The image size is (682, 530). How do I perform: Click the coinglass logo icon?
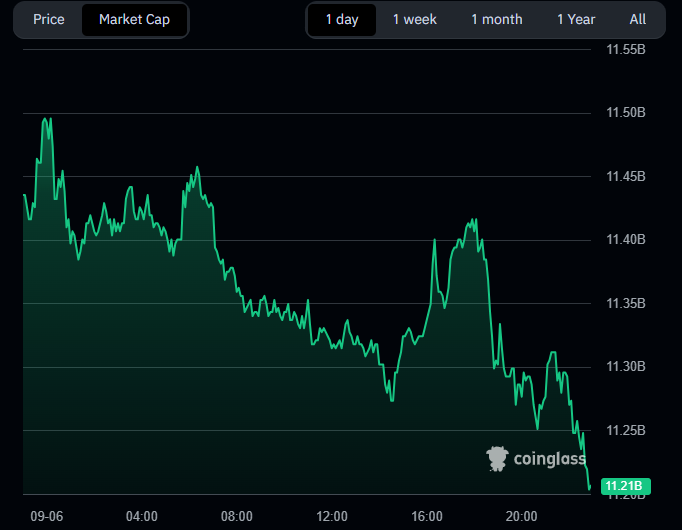(497, 459)
